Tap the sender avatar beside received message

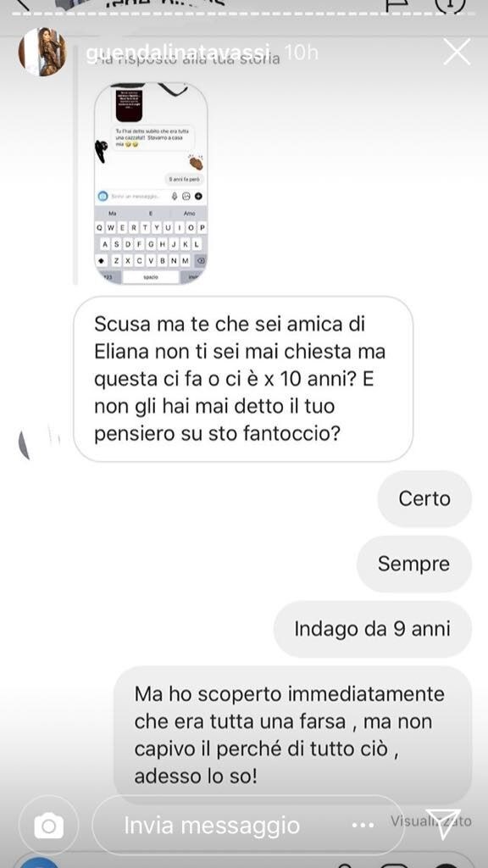click(x=37, y=442)
